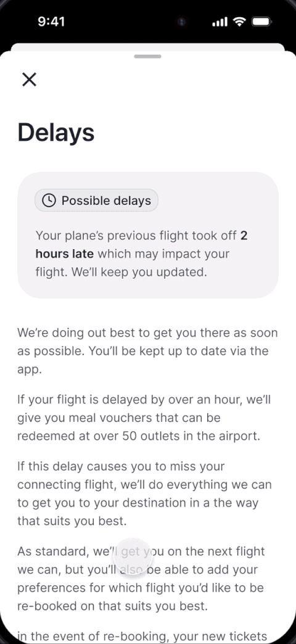The height and width of the screenshot is (644, 296).
Task: Tap the battery icon in the status bar
Action: coord(261,22)
